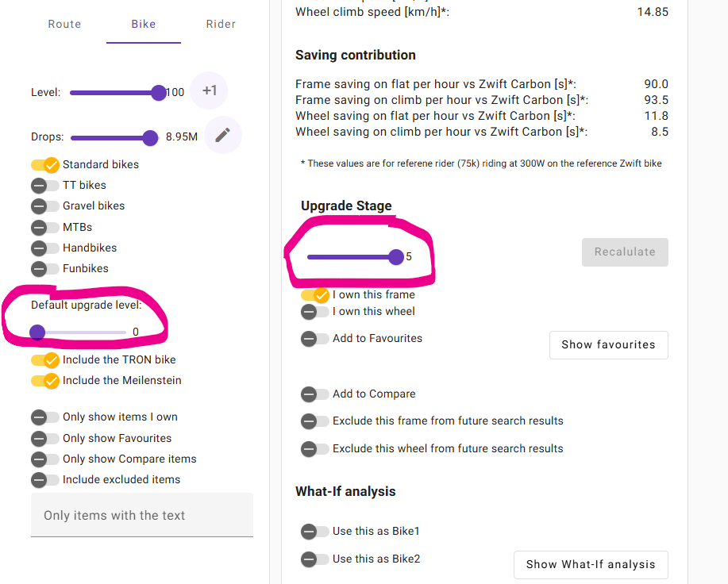728x584 pixels.
Task: Click the Upgrade Stage slider handle
Action: point(396,256)
